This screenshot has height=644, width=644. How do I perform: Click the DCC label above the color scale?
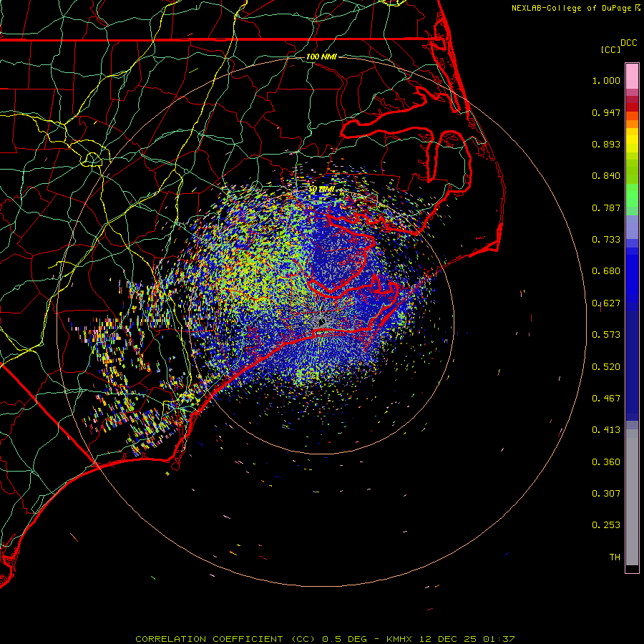pos(628,43)
